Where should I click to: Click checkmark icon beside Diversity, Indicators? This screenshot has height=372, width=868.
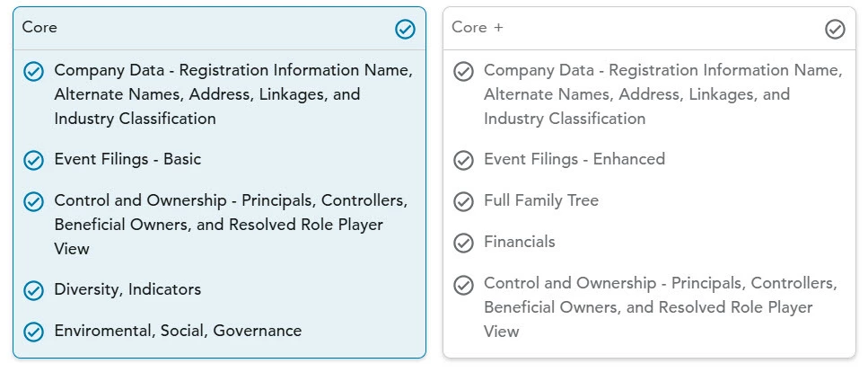click(33, 290)
